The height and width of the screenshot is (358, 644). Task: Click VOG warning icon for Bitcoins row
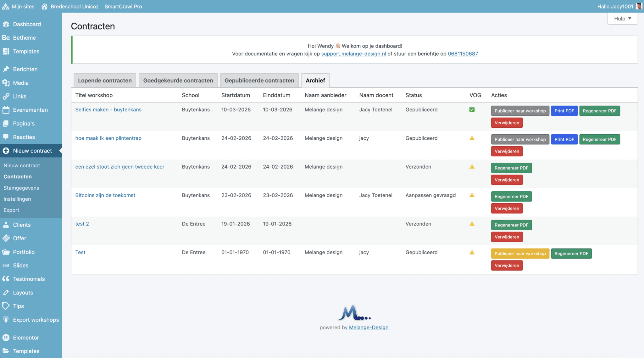[472, 195]
